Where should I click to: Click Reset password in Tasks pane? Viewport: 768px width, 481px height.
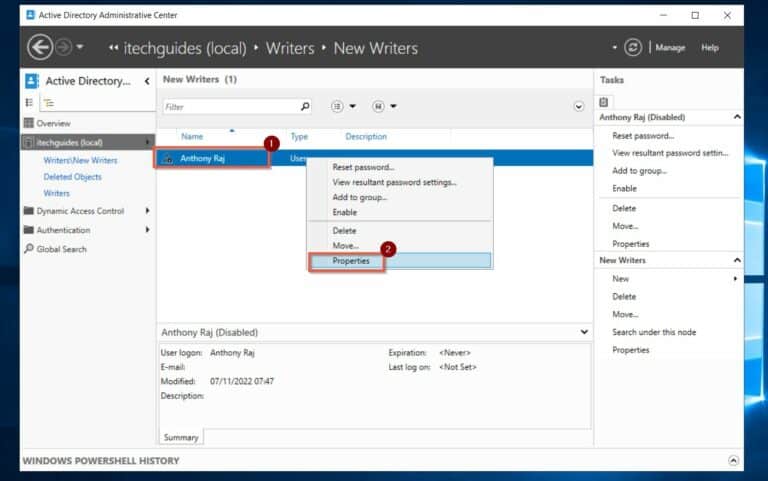pos(643,136)
